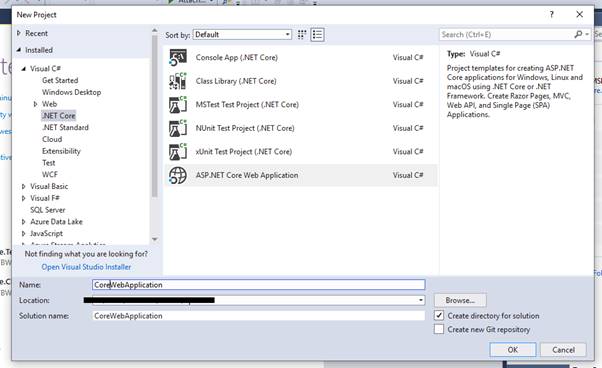Select Get Started category
Viewport: 602px width, 368px height.
(60, 80)
